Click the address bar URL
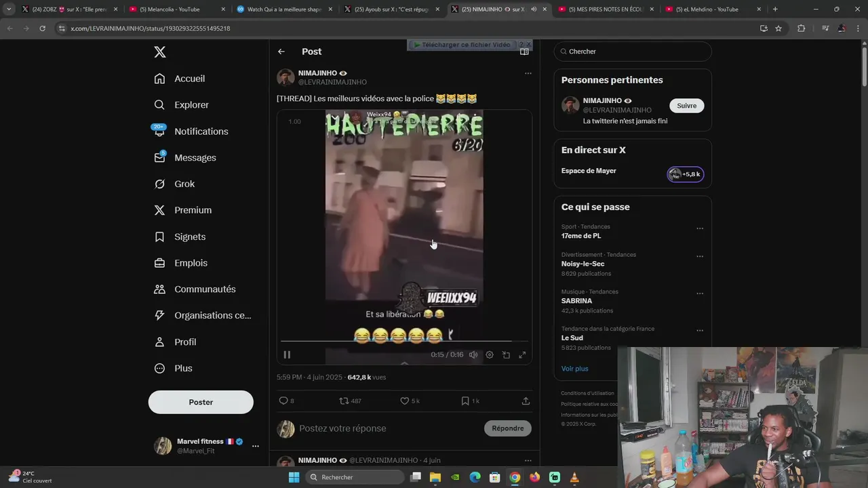 tap(151, 28)
